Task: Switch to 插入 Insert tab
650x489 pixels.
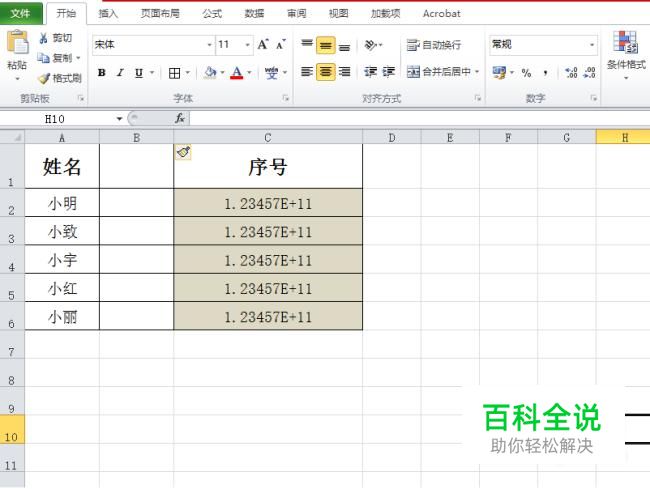Action: click(x=108, y=13)
